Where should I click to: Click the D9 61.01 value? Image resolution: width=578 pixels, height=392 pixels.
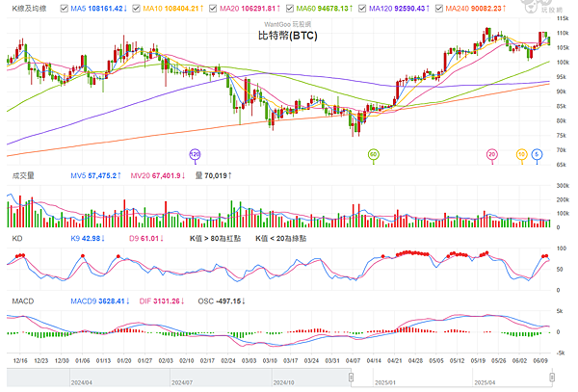146,238
